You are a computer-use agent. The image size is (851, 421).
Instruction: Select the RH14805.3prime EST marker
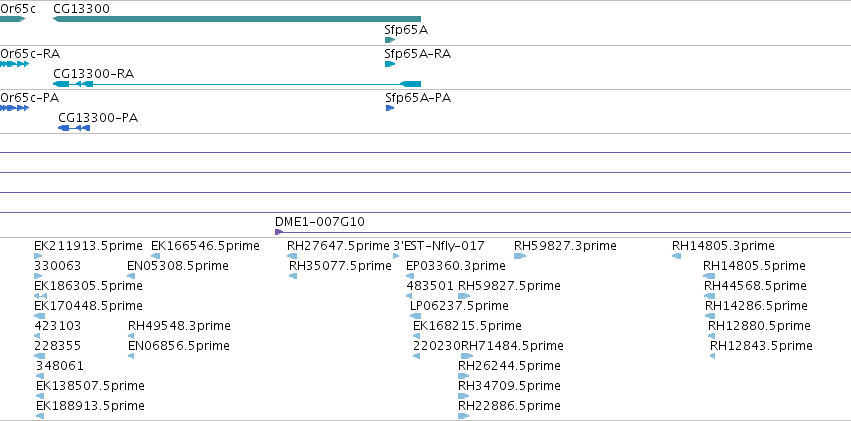(x=676, y=256)
